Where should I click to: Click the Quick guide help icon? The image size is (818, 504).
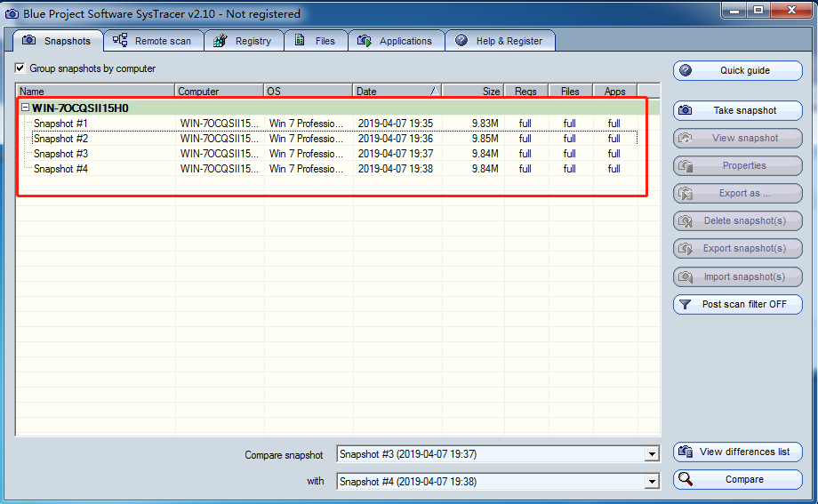pos(686,70)
